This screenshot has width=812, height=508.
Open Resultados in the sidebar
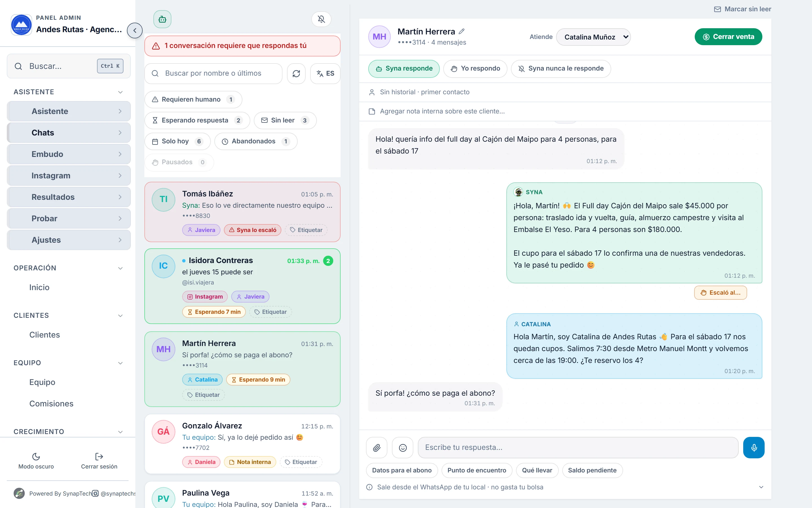[69, 197]
